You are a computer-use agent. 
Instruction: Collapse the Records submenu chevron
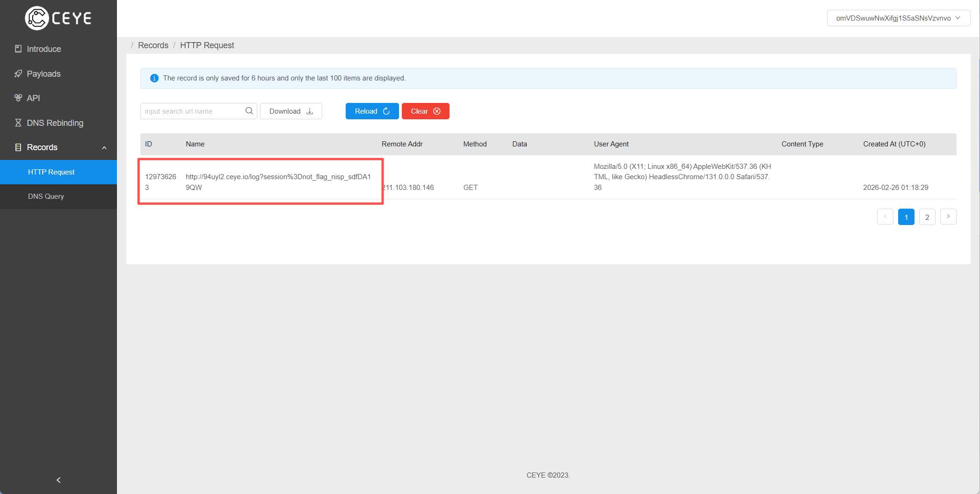pos(104,148)
